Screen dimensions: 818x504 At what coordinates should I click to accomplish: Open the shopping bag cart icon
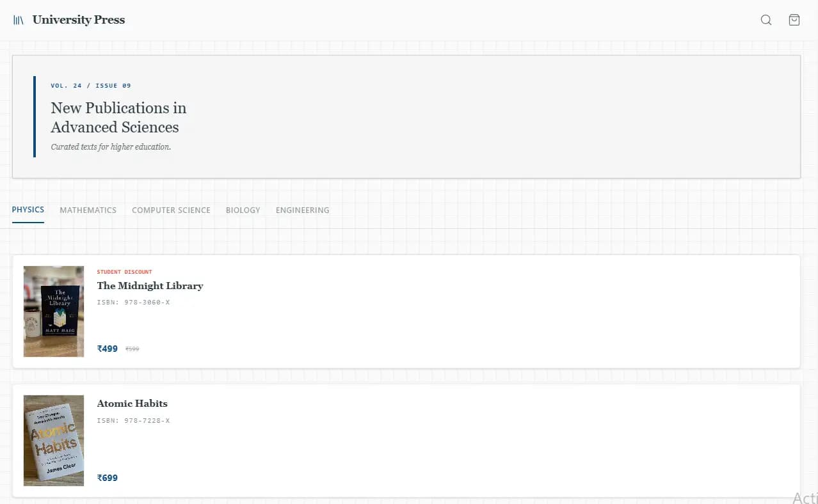[x=794, y=20]
